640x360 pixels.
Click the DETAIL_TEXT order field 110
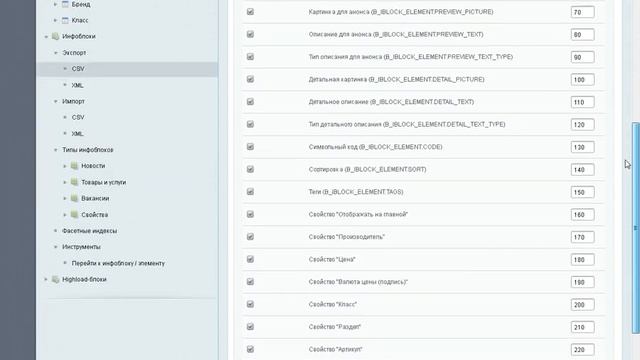tap(582, 102)
